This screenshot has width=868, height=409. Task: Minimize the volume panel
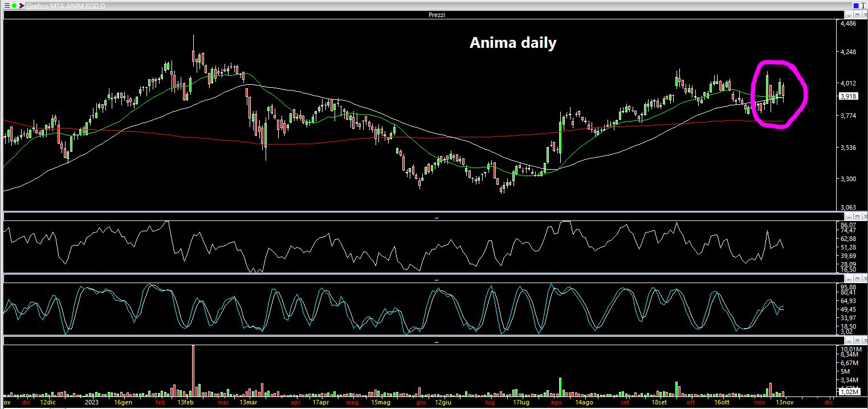(x=847, y=342)
